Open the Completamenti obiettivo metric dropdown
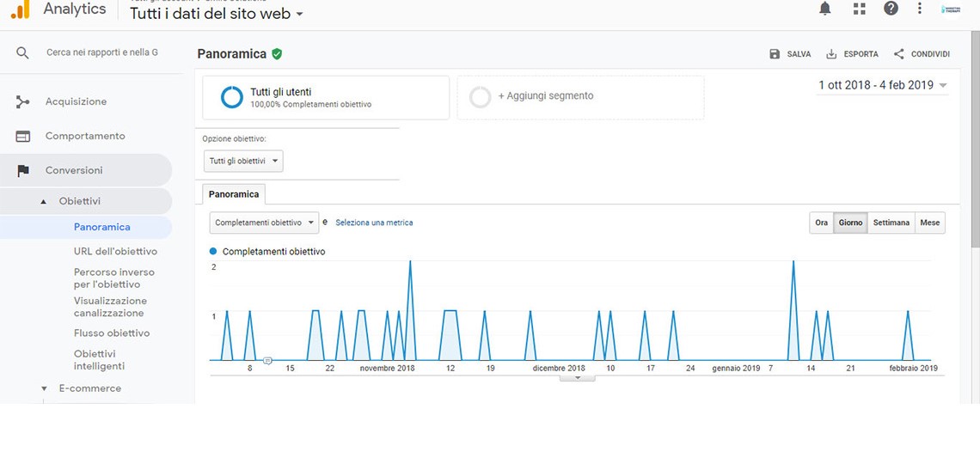Viewport: 980px width, 470px height. tap(265, 223)
